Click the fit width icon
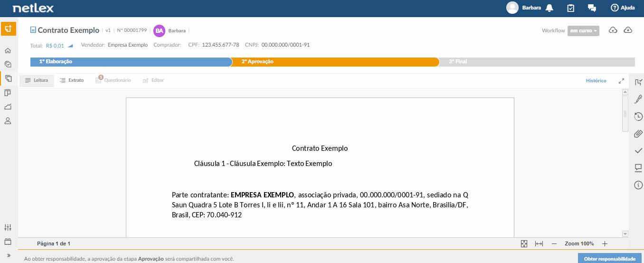The width and height of the screenshot is (644, 263). 539,244
